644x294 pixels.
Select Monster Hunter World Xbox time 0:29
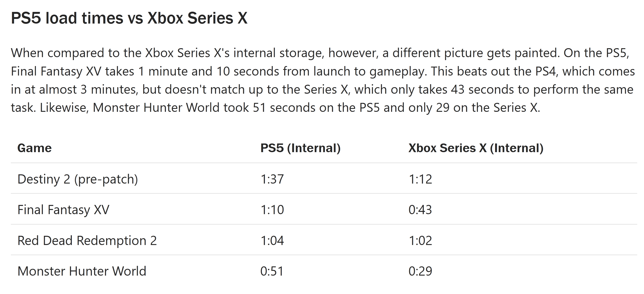pyautogui.click(x=420, y=271)
